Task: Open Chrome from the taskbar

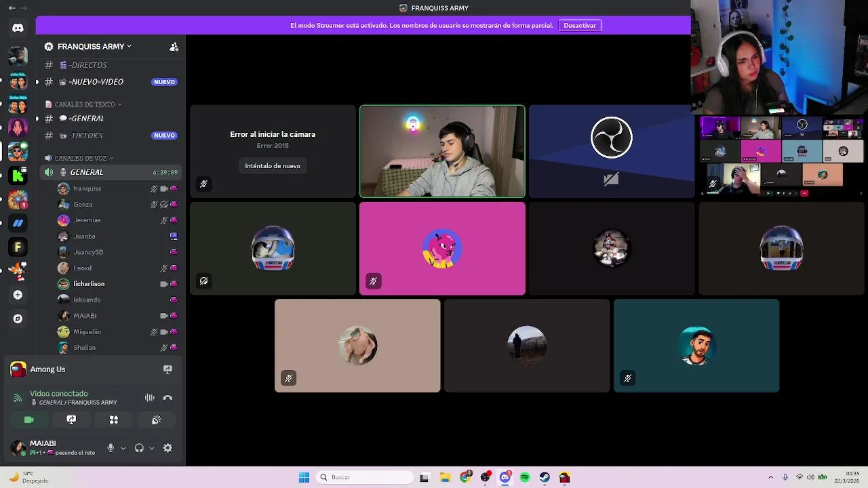Action: click(x=465, y=477)
